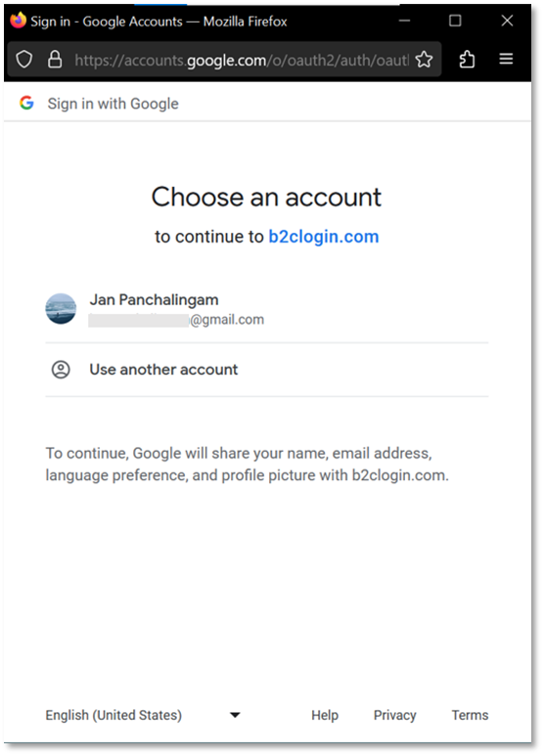Select Jan Panchalingam's profile picture
Screen dimensions: 544x756
pyautogui.click(x=61, y=309)
